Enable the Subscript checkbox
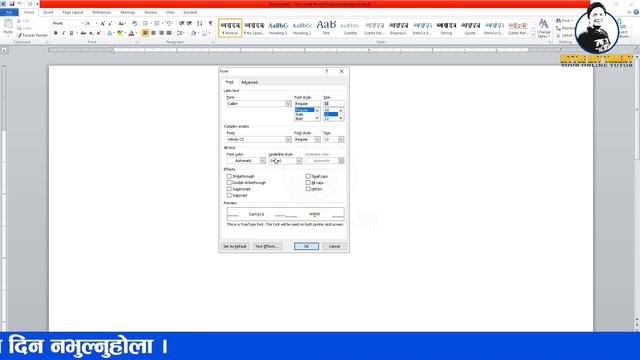The height and width of the screenshot is (360, 640). tap(229, 196)
